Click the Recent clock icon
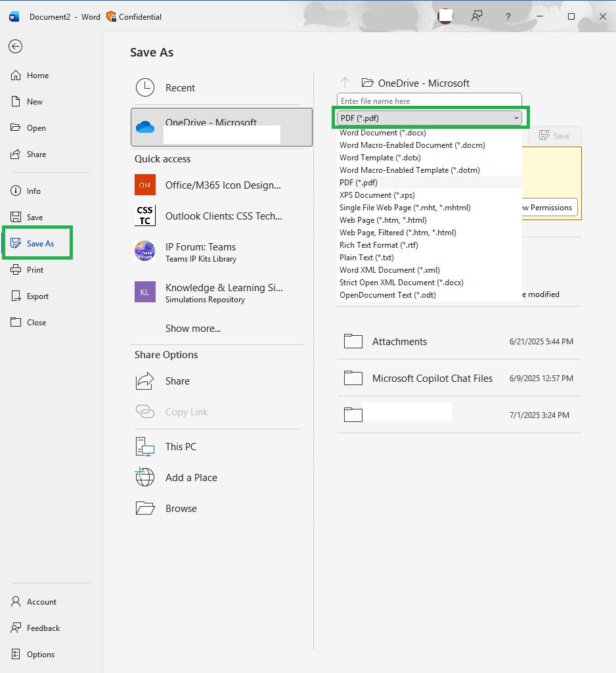The width and height of the screenshot is (616, 673). pyautogui.click(x=145, y=87)
